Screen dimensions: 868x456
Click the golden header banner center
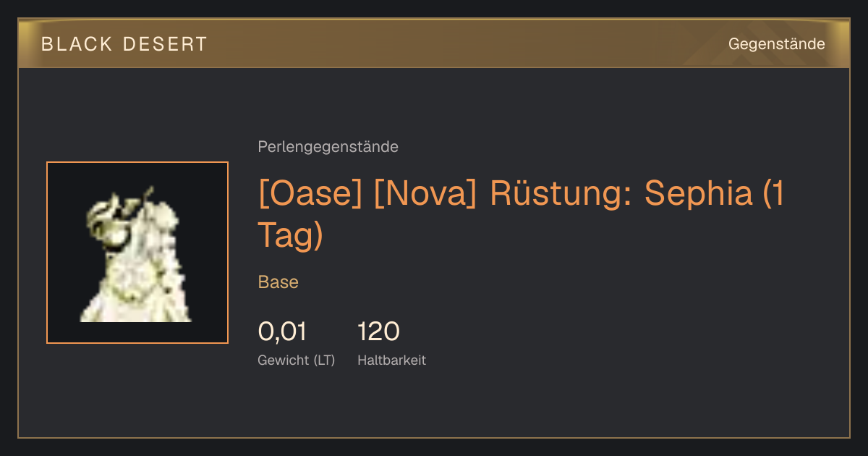434,43
